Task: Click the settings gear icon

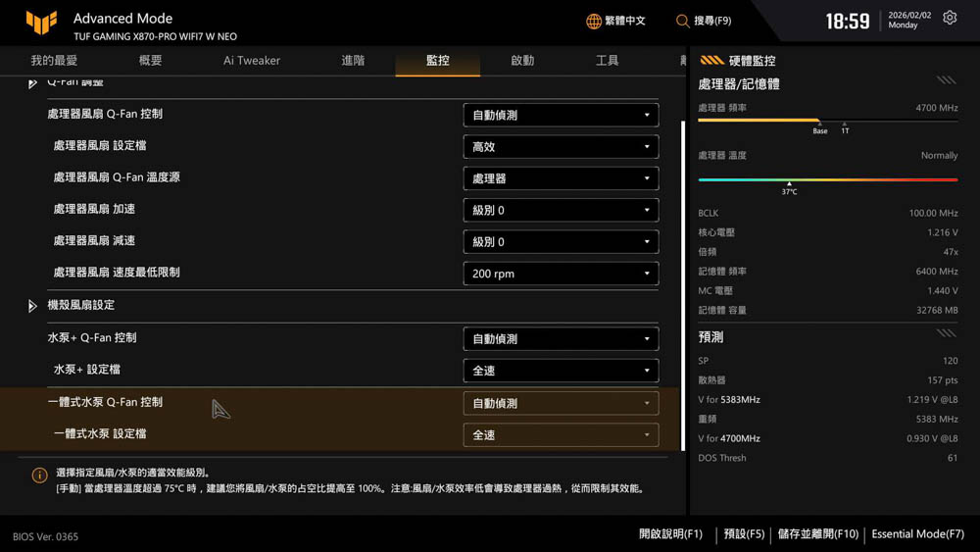Action: tap(949, 19)
